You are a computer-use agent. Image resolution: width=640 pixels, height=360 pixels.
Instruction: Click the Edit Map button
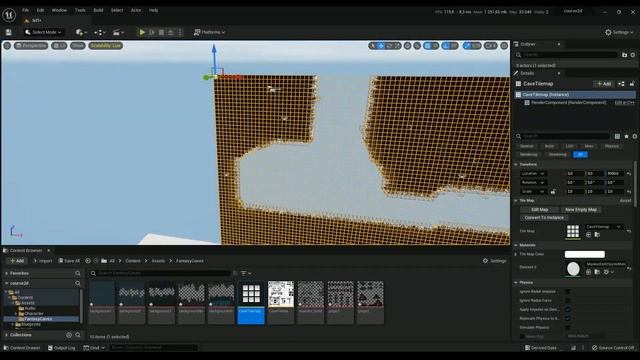(540, 209)
